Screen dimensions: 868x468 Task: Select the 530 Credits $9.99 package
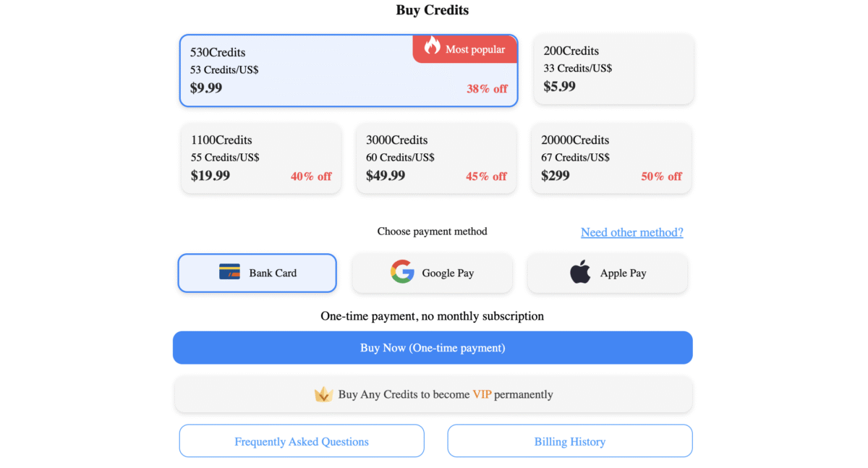point(349,71)
